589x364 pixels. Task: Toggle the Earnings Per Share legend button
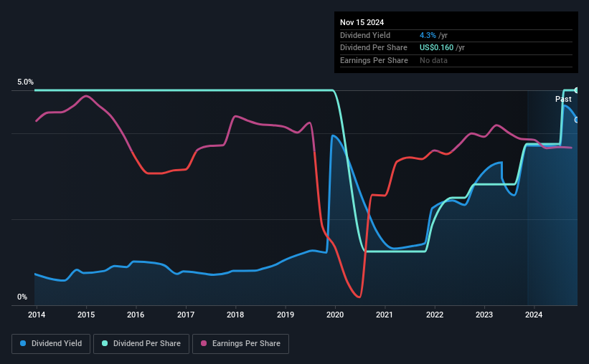point(240,344)
